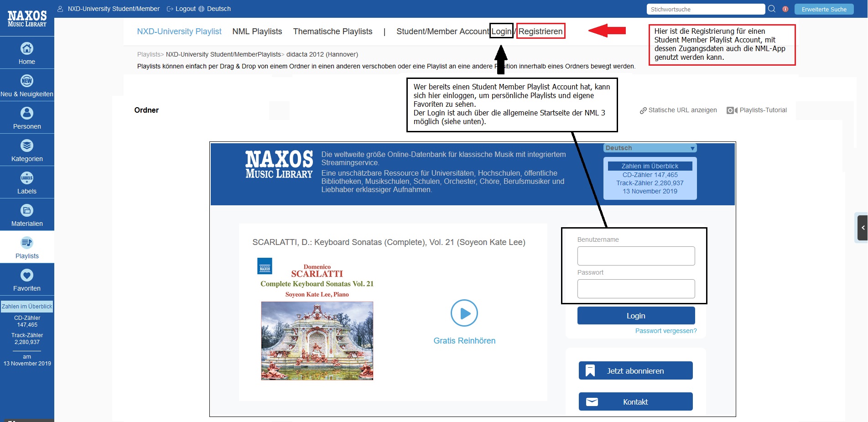This screenshot has height=422, width=868.
Task: Show Favoriten heart icon page
Action: tap(27, 280)
